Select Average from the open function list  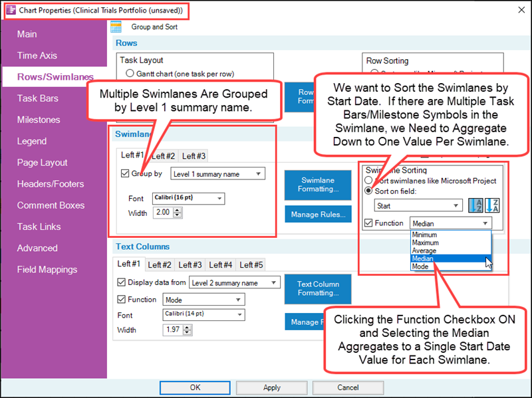coord(424,250)
